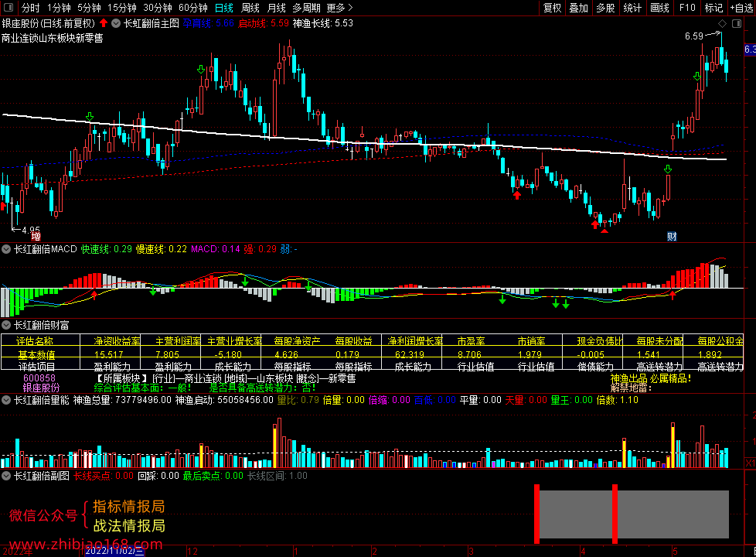The height and width of the screenshot is (557, 756).
Task: Select the 15分钟 period
Action: pos(122,8)
